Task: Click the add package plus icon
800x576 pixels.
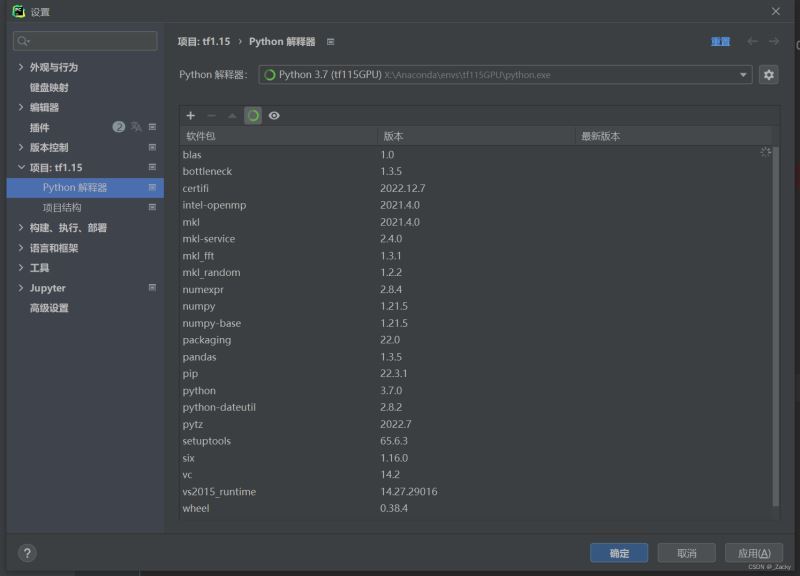Action: (x=191, y=116)
